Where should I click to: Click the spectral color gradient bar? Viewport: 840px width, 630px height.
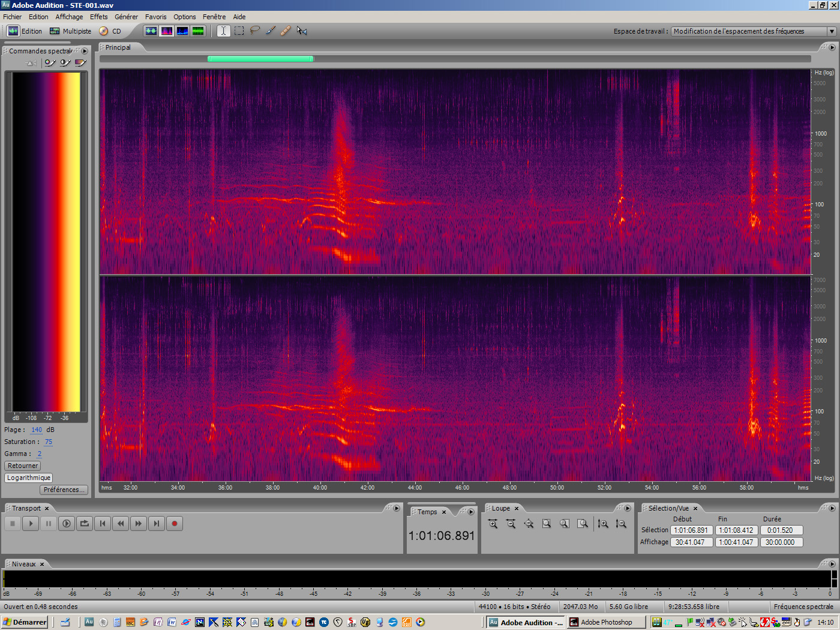46,240
